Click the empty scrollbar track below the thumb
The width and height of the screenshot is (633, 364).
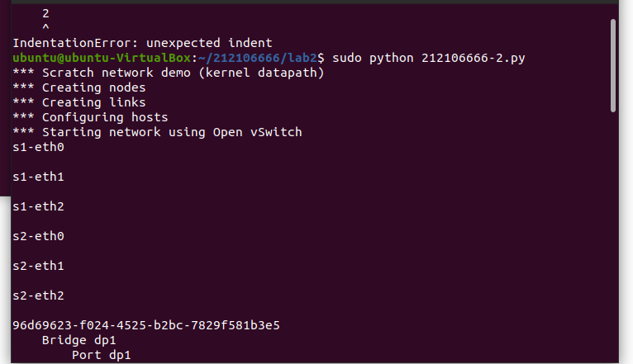[612, 239]
